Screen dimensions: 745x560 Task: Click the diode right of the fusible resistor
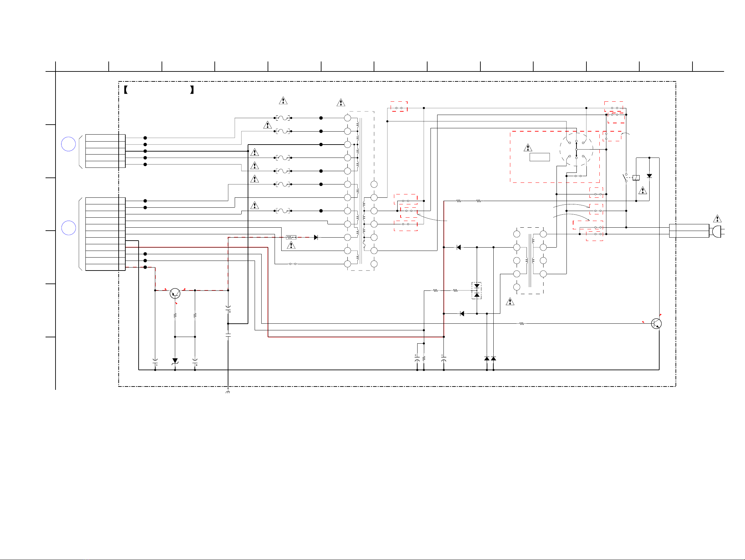click(x=316, y=237)
